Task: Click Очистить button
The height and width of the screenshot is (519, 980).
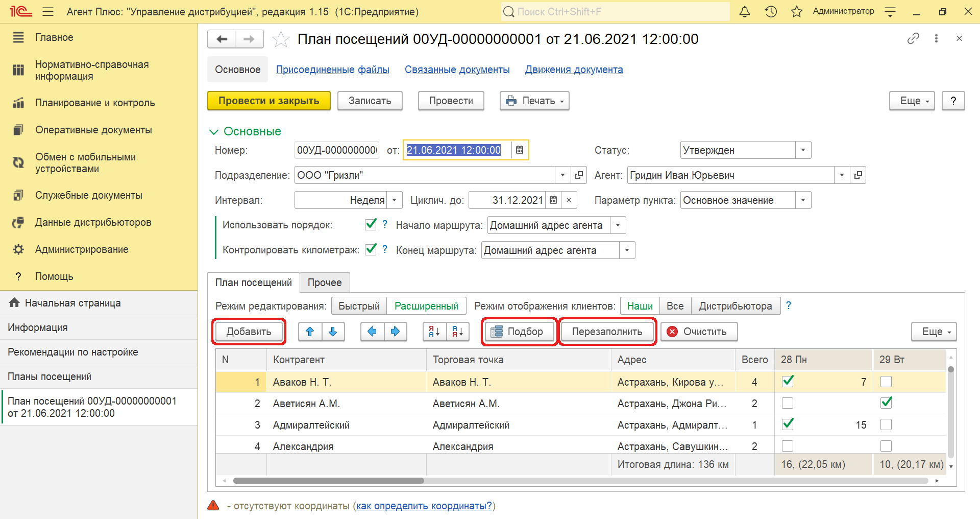Action: click(x=699, y=332)
